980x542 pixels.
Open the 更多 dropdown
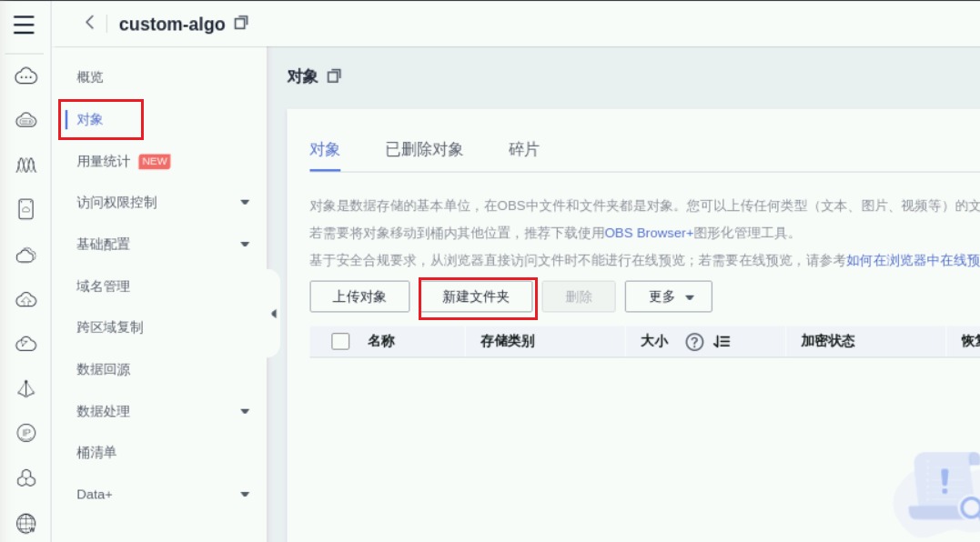(668, 297)
